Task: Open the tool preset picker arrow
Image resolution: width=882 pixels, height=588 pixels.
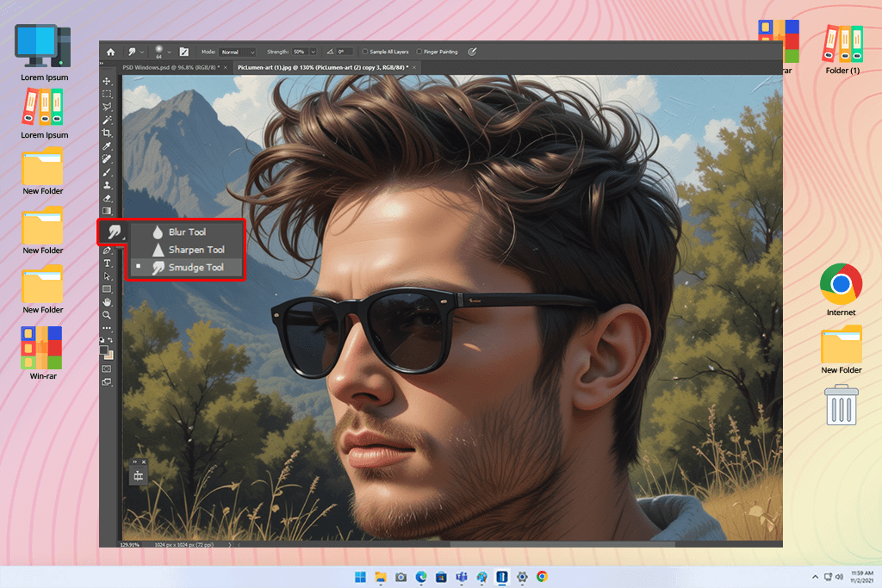Action: [x=142, y=53]
